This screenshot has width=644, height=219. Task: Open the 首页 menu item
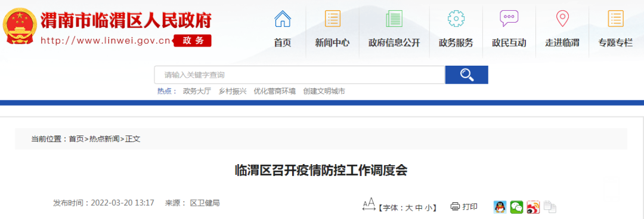click(x=283, y=43)
